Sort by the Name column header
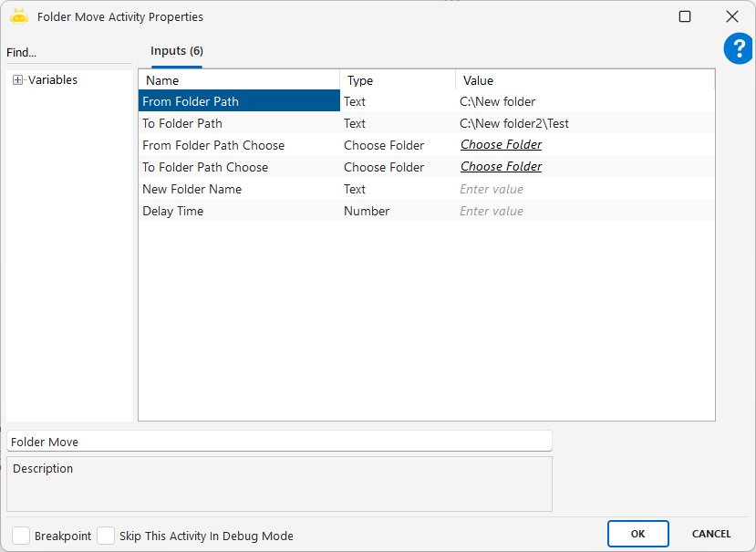This screenshot has height=552, width=756. 239,80
